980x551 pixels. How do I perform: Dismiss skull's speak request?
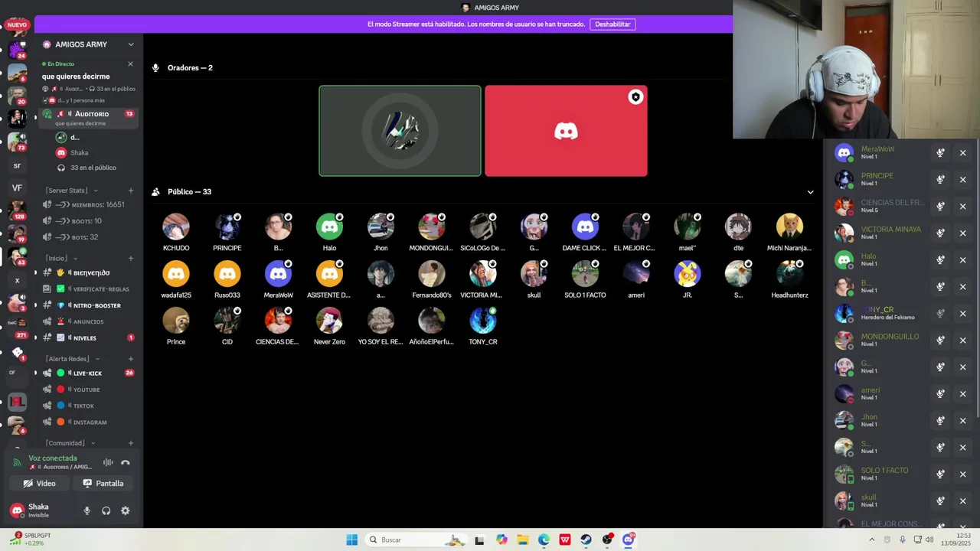(963, 501)
